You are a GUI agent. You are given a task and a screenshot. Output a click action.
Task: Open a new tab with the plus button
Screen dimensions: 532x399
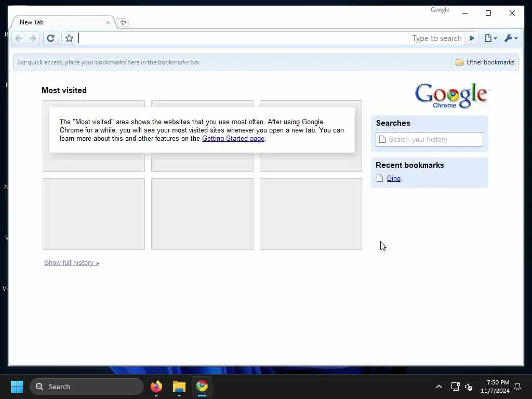click(123, 22)
